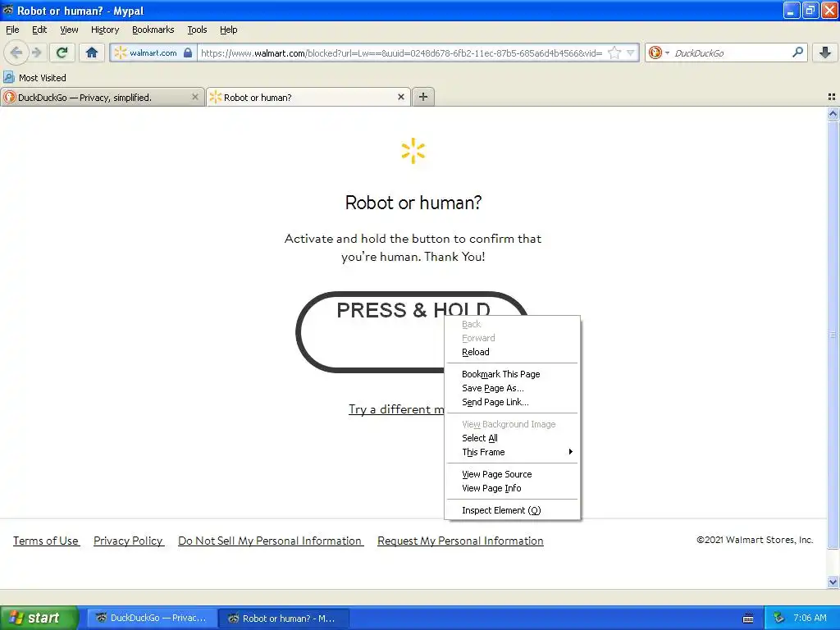Screen dimensions: 840x630
Task: Choose Save Page As... in context menu
Action: tap(513, 388)
